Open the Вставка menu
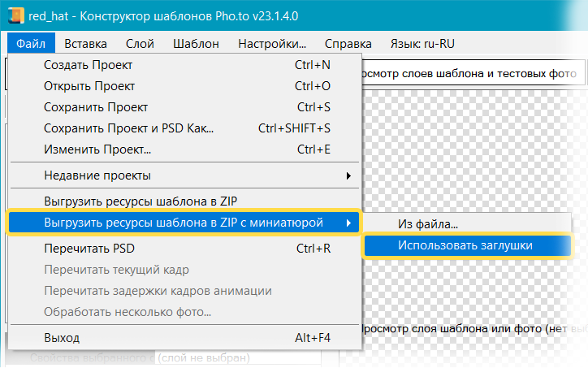Screen dimensions: 588x368 (x=85, y=44)
